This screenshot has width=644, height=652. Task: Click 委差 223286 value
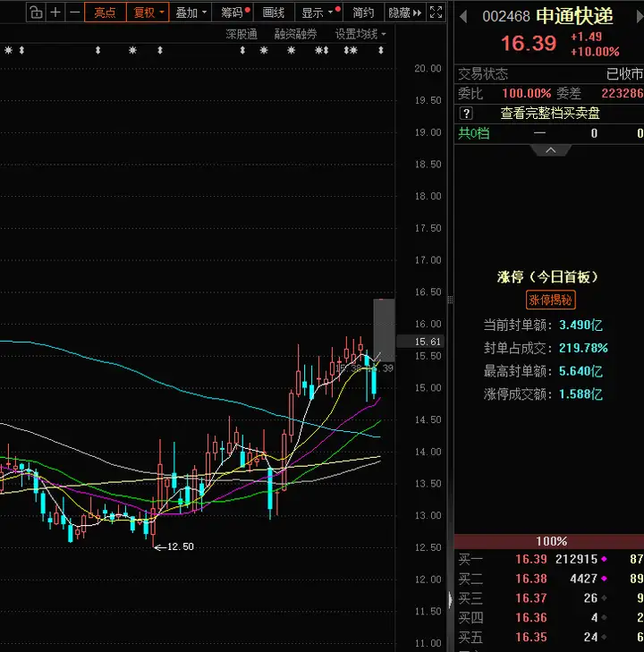[622, 93]
